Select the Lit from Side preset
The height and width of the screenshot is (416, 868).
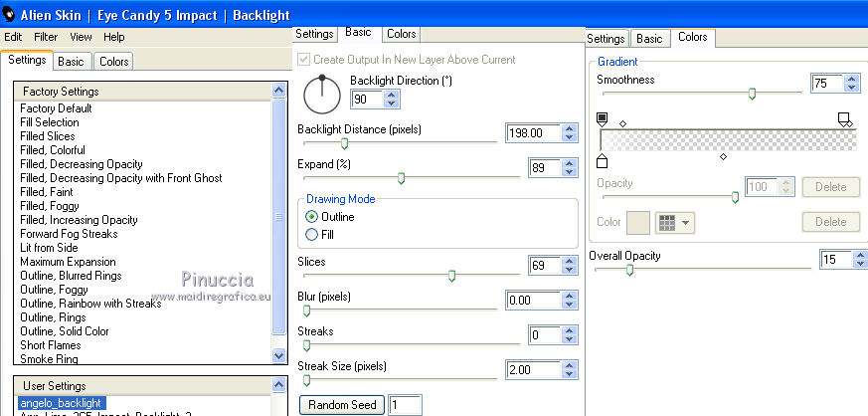[x=49, y=248]
